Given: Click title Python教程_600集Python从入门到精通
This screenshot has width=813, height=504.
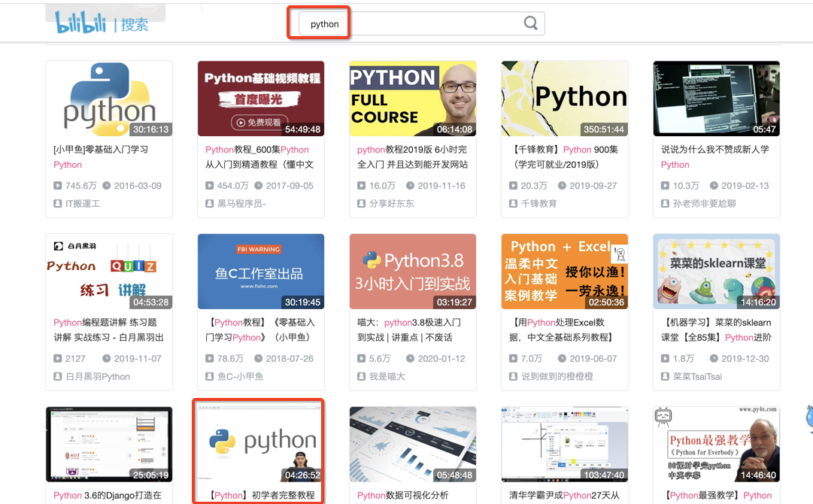Looking at the screenshot, I should (259, 157).
